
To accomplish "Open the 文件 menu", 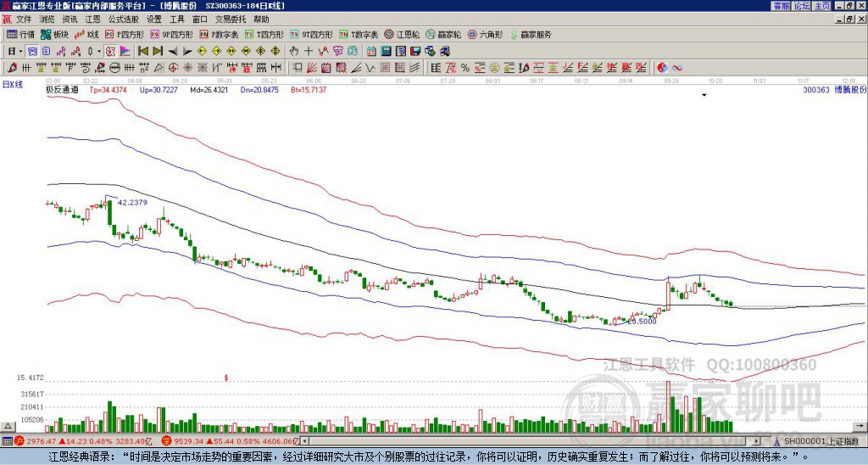I will (x=24, y=20).
